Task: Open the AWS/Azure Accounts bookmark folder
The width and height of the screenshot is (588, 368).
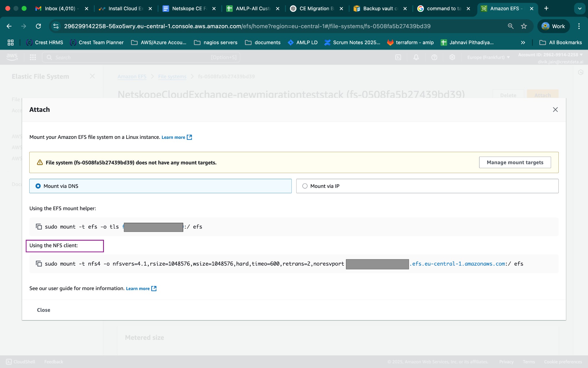Action: [158, 43]
